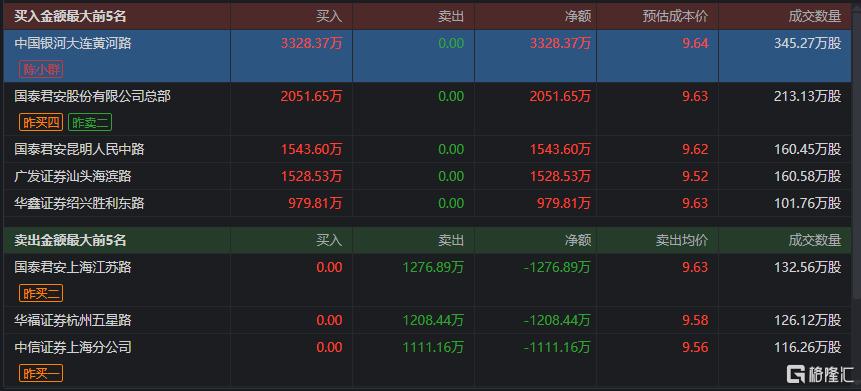This screenshot has width=861, height=391.
Task: Click the 昨卖二 tag
Action: tap(90, 122)
